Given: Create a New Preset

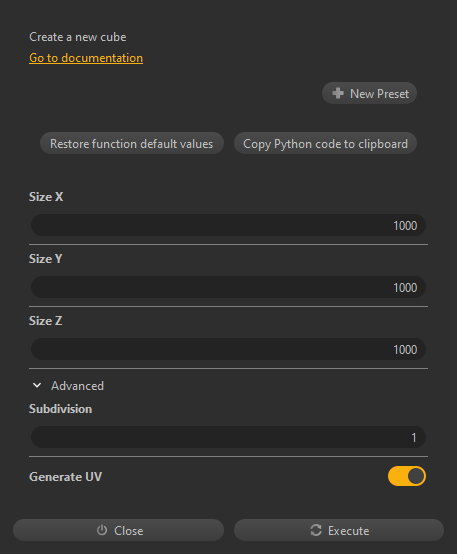Looking at the screenshot, I should click(x=369, y=93).
